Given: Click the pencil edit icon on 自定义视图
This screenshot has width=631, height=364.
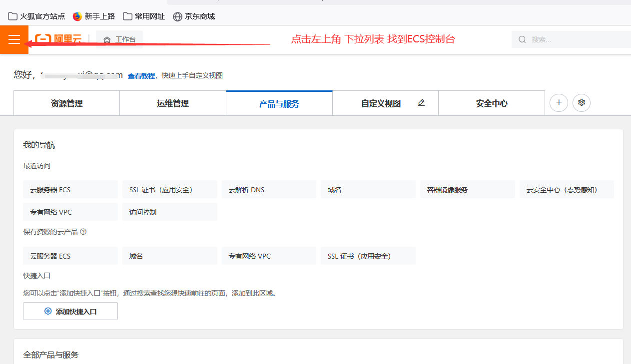Looking at the screenshot, I should [x=421, y=103].
